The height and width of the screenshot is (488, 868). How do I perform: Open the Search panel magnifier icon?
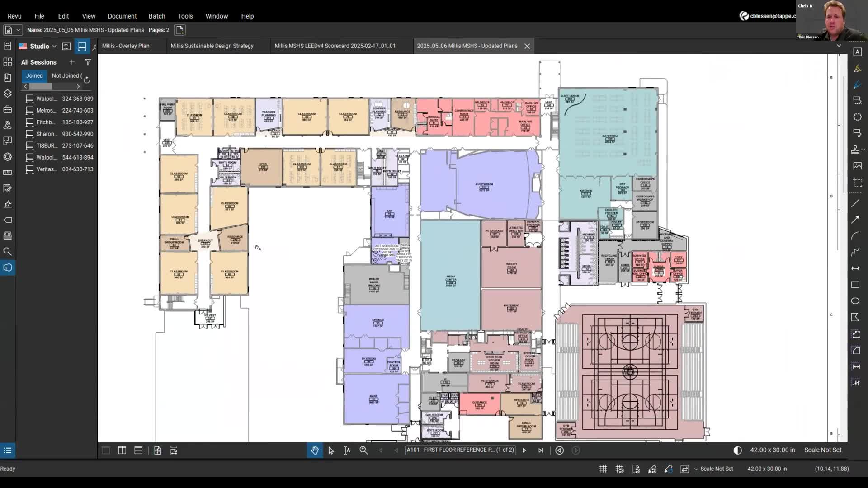[7, 252]
